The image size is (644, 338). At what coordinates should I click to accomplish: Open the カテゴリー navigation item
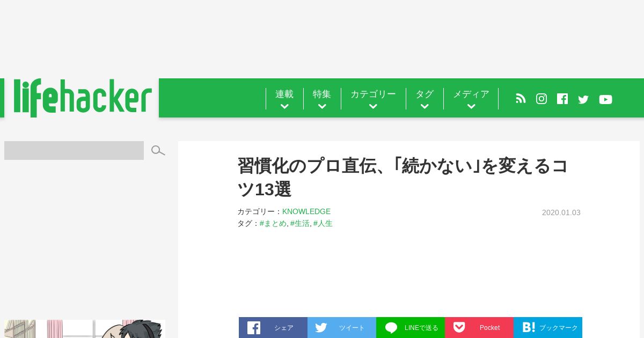point(373,94)
